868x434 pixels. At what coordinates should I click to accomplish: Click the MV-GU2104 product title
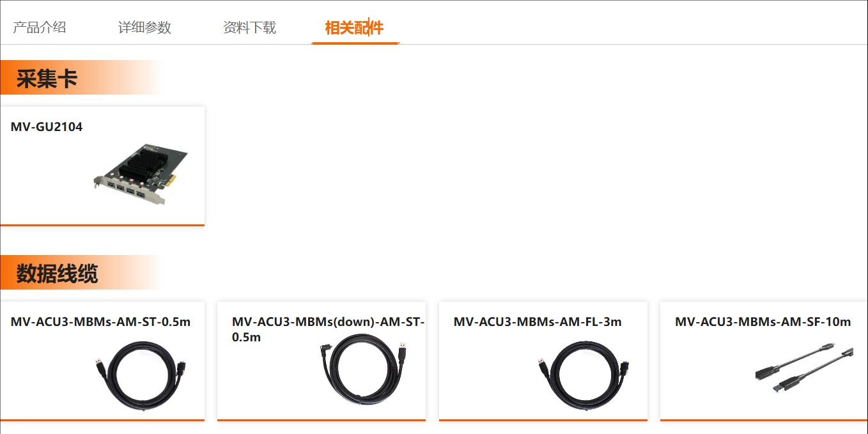tap(47, 127)
